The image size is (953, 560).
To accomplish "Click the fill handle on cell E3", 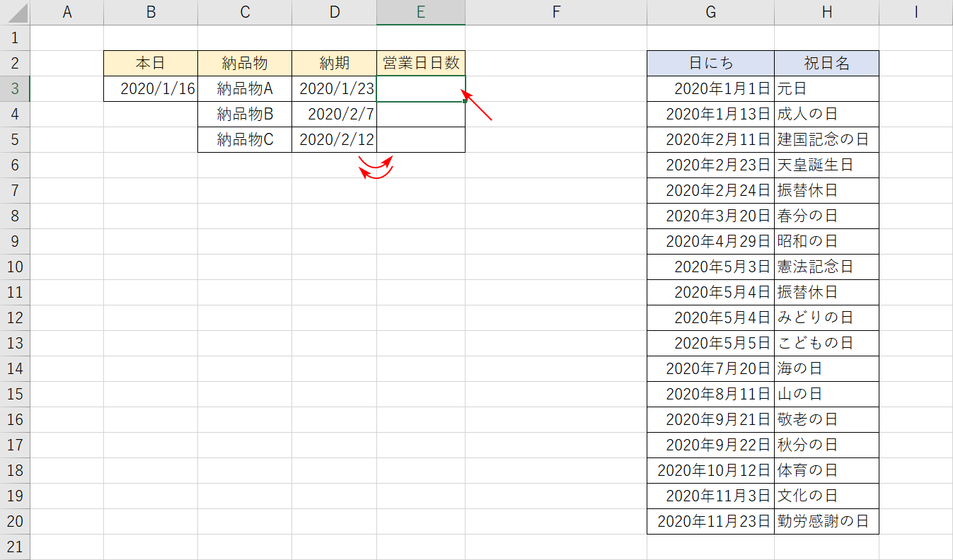I will tap(464, 101).
